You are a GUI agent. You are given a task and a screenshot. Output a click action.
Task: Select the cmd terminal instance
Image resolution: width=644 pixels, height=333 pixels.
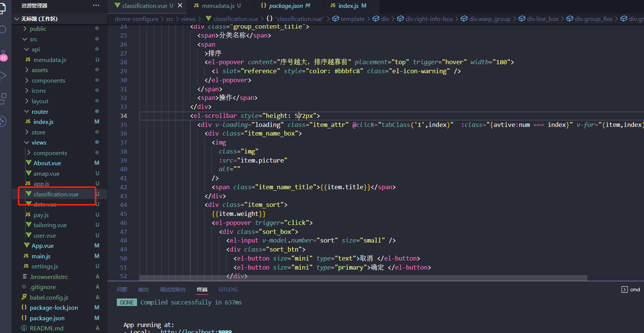pyautogui.click(x=631, y=289)
